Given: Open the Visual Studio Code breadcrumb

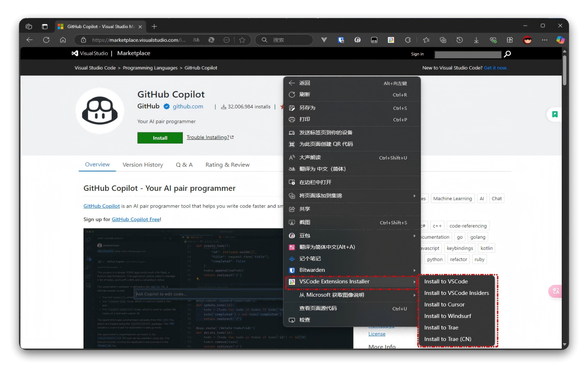Looking at the screenshot, I should [95, 68].
